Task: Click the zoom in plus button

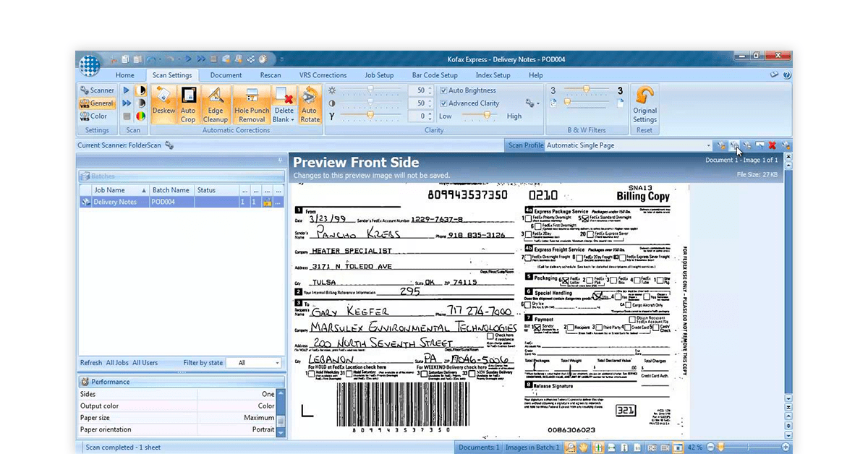Action: point(786,447)
